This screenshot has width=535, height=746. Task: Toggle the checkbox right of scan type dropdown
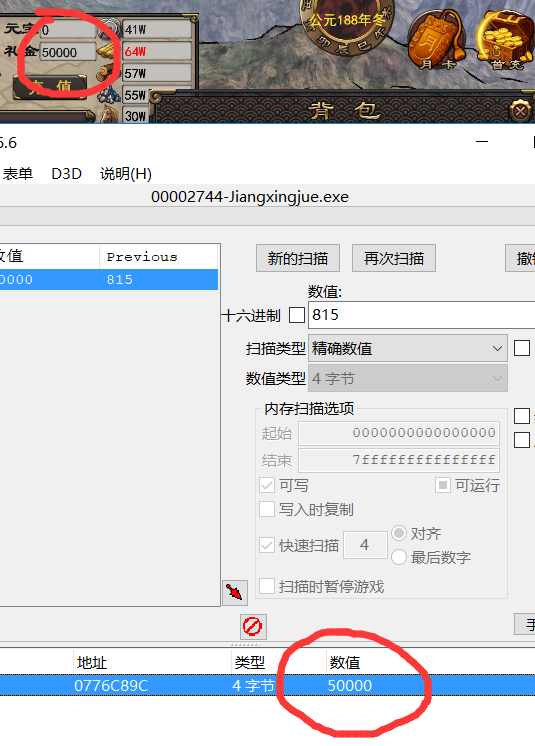(522, 348)
